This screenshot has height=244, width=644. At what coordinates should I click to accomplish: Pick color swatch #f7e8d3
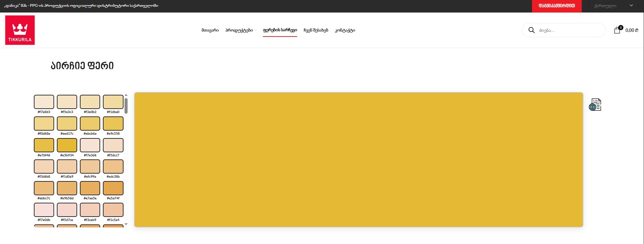44,102
